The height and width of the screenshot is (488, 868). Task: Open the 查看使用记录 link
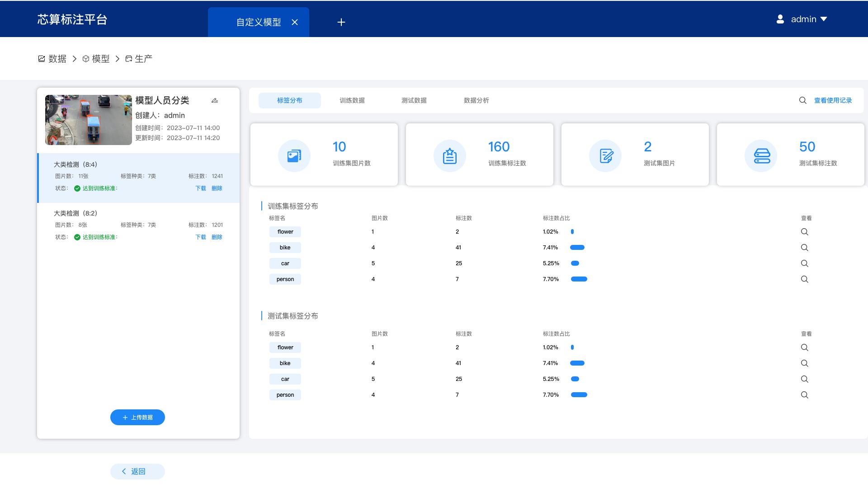[832, 100]
